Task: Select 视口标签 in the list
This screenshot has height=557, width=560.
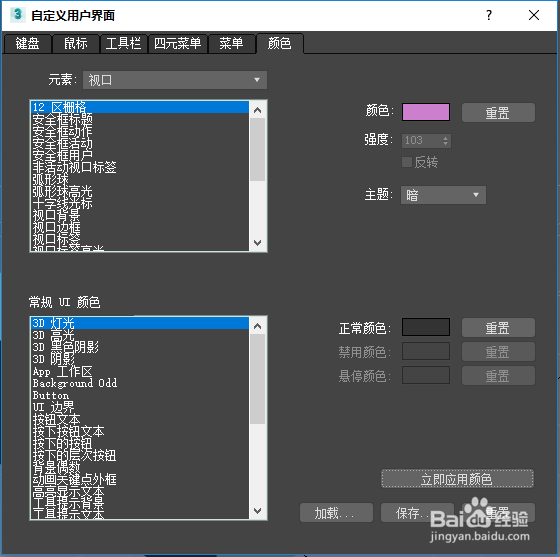Action: (140, 239)
